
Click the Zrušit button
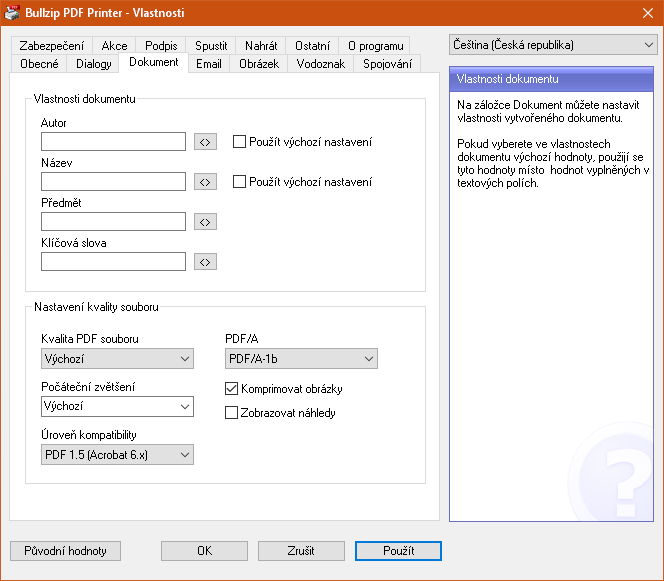[x=301, y=551]
